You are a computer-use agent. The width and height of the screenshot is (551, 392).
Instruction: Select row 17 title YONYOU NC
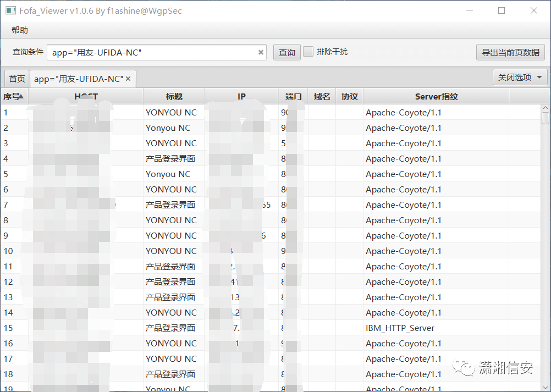point(171,358)
